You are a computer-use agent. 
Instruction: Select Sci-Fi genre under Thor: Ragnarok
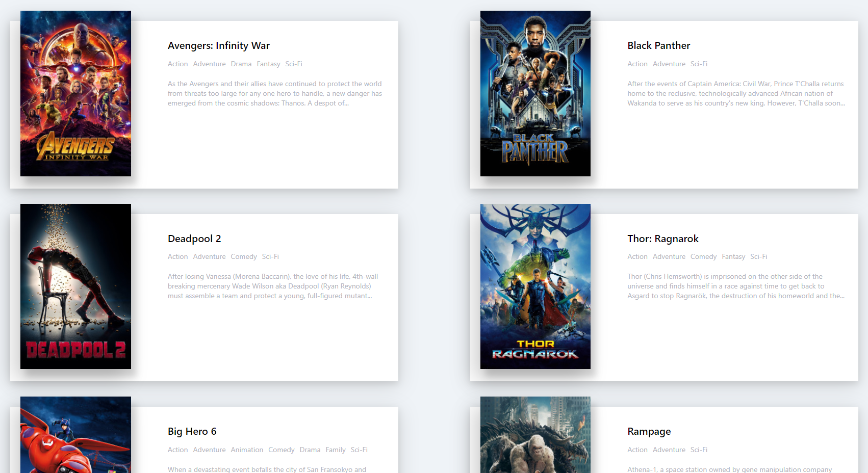(x=759, y=256)
